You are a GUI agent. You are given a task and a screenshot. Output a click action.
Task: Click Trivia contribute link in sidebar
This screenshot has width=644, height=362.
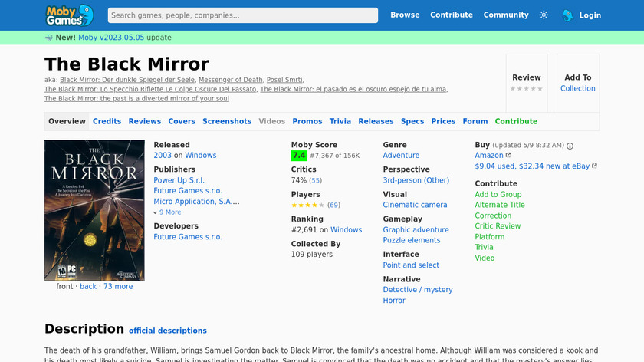[x=484, y=248]
